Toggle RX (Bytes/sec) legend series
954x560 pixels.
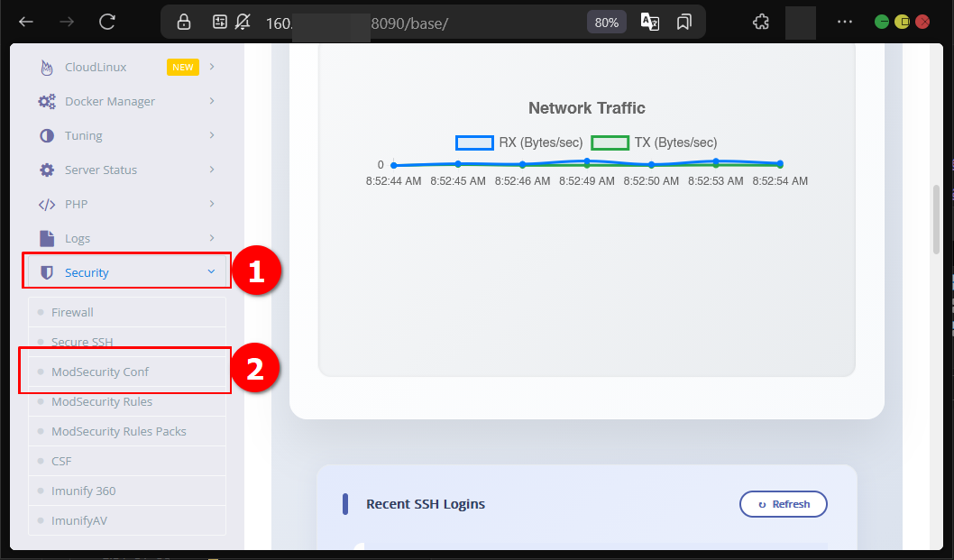(x=518, y=142)
